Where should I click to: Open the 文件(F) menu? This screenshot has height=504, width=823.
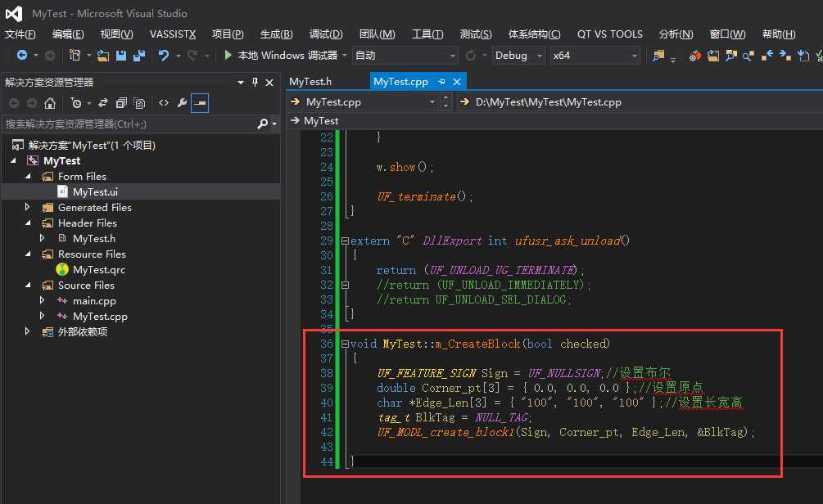(20, 34)
